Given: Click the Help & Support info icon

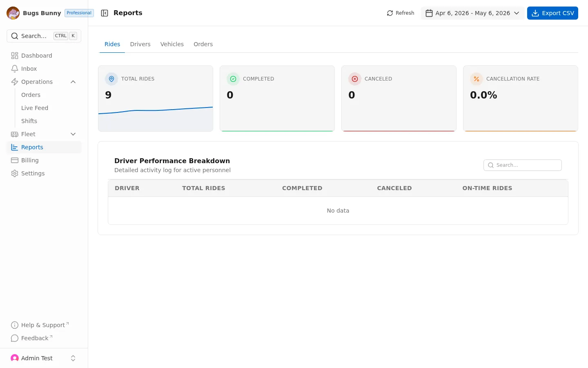Looking at the screenshot, I should tap(15, 325).
